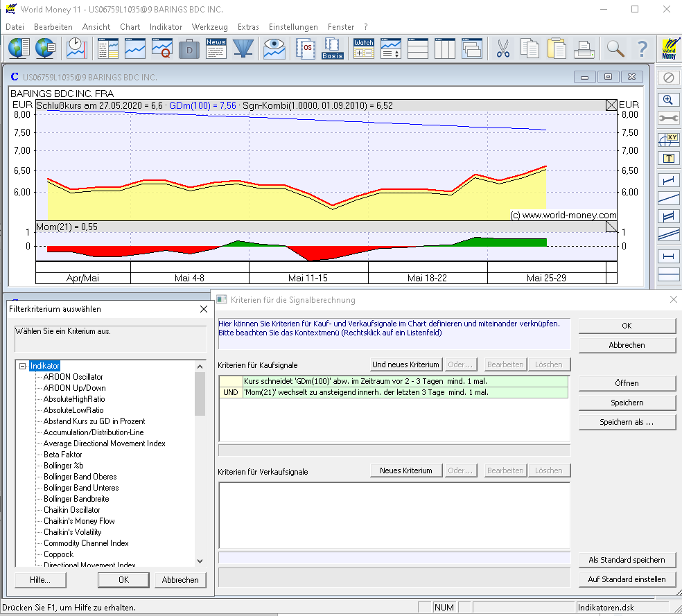Click the eye over chart icon
The image size is (682, 616).
click(x=274, y=48)
